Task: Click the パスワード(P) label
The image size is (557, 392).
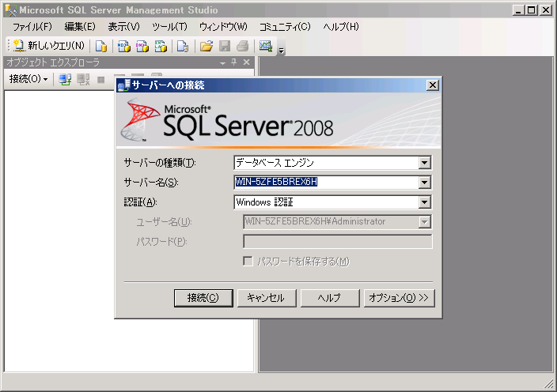Action: [x=161, y=242]
